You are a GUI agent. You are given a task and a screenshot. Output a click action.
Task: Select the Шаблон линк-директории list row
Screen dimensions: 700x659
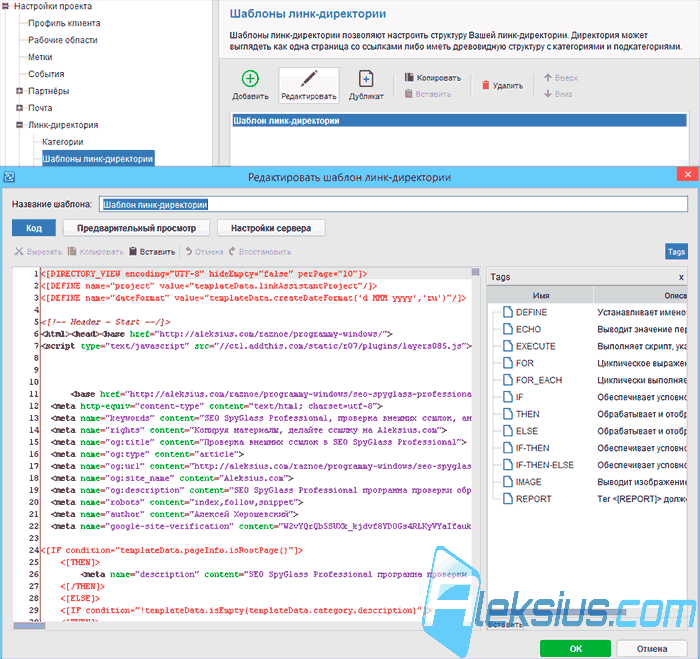459,121
